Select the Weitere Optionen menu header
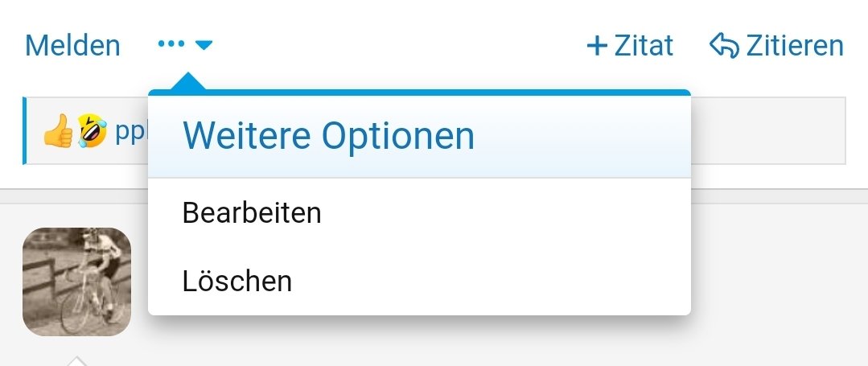The width and height of the screenshot is (868, 366). tap(328, 136)
